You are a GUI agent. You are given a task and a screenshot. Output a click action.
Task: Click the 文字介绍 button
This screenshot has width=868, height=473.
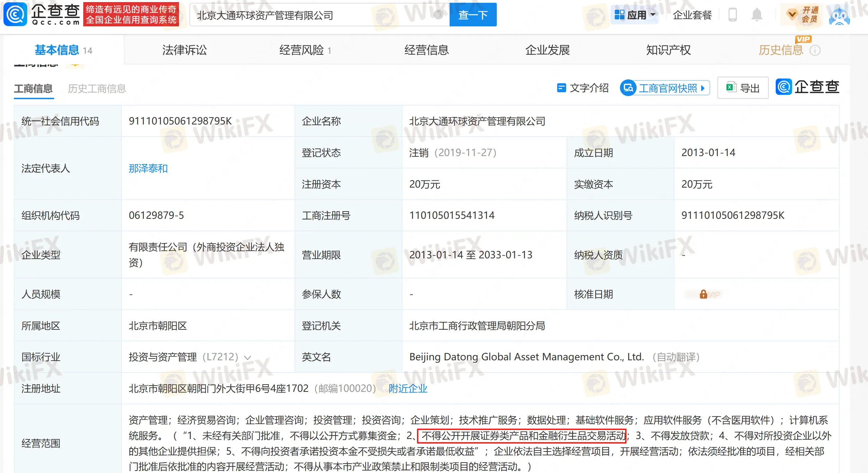(582, 88)
